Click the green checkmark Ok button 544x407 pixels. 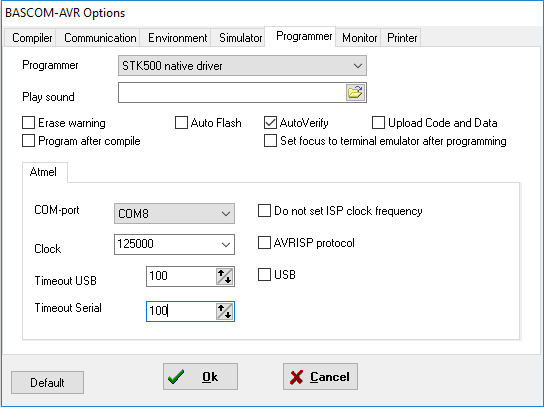click(x=200, y=376)
